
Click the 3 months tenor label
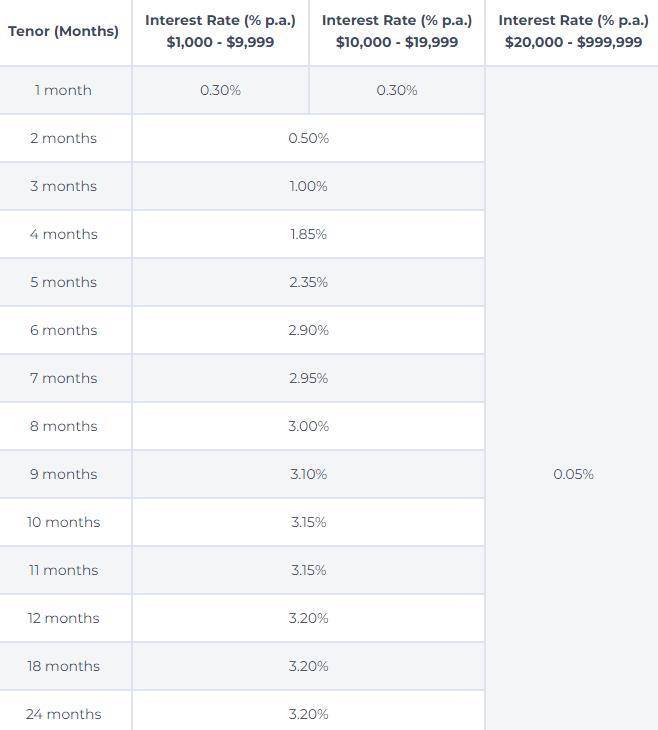[x=63, y=186]
